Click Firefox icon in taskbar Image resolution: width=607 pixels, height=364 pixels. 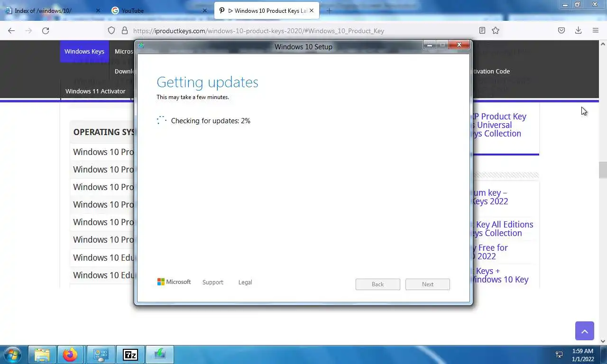(x=70, y=354)
